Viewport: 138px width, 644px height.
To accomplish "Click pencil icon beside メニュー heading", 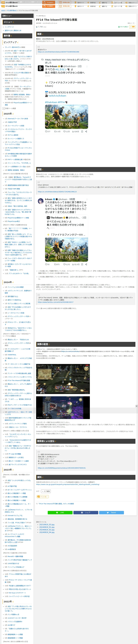I will pos(14,22).
